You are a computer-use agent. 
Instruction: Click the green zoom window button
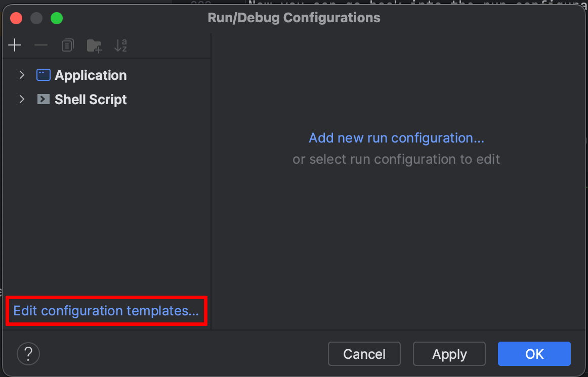point(57,19)
